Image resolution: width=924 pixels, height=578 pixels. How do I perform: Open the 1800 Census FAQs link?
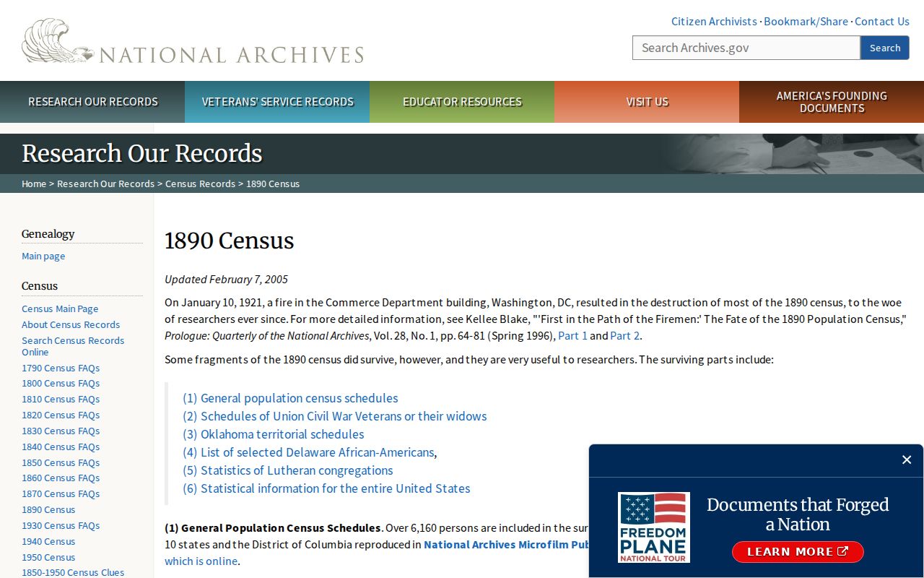click(x=61, y=383)
